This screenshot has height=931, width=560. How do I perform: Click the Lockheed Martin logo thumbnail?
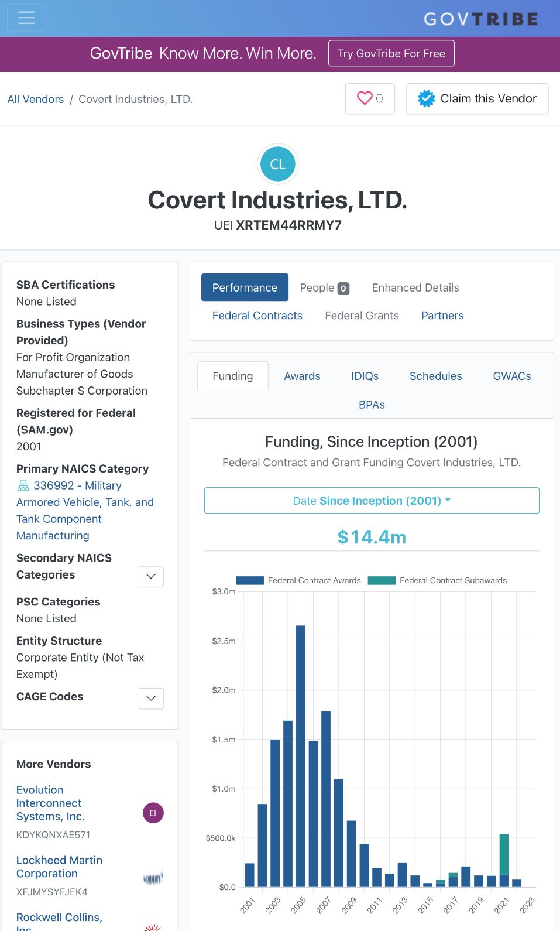[153, 878]
